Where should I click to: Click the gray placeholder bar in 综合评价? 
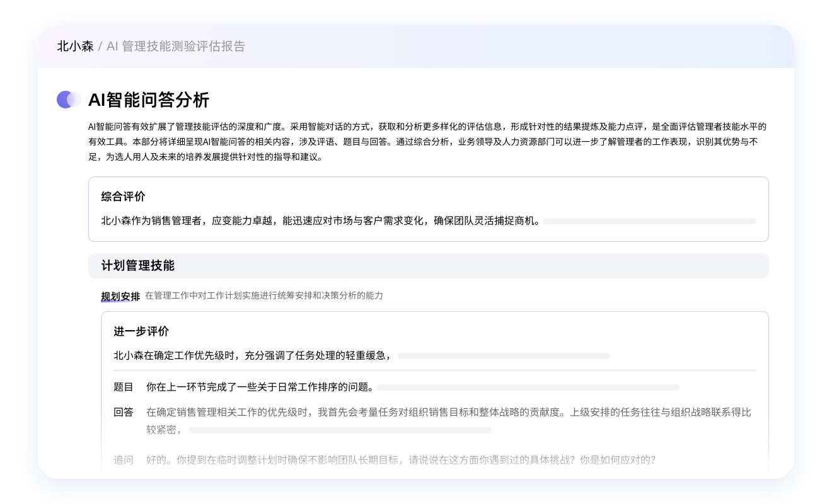(x=649, y=221)
